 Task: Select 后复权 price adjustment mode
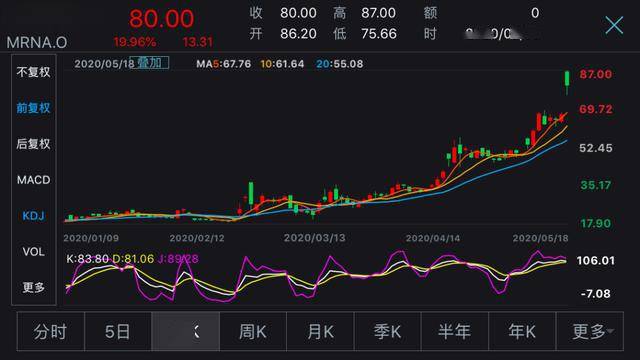click(33, 144)
